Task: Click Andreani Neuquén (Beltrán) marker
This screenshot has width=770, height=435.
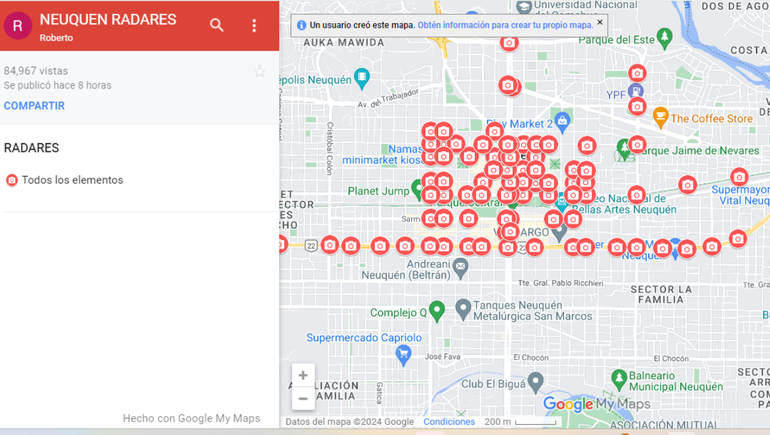Action: tap(460, 267)
